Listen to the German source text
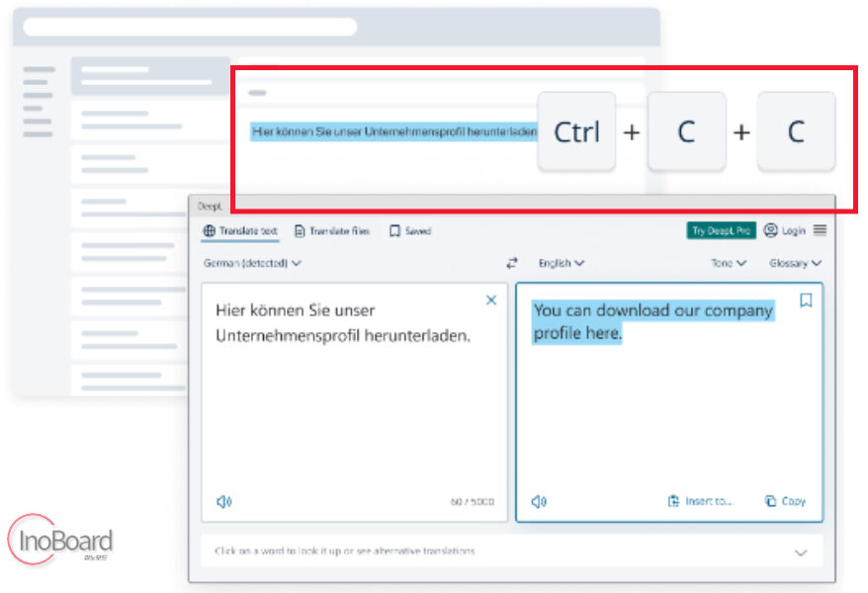 point(223,501)
